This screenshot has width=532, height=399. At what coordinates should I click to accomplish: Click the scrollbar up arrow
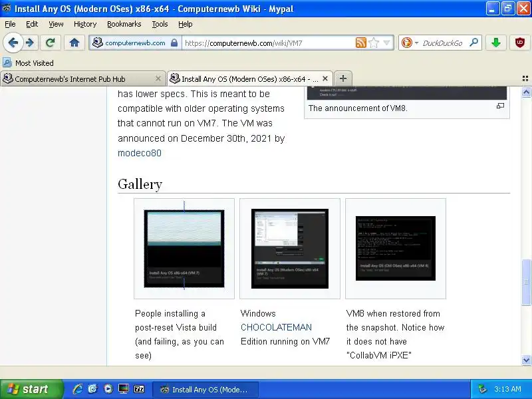526,92
